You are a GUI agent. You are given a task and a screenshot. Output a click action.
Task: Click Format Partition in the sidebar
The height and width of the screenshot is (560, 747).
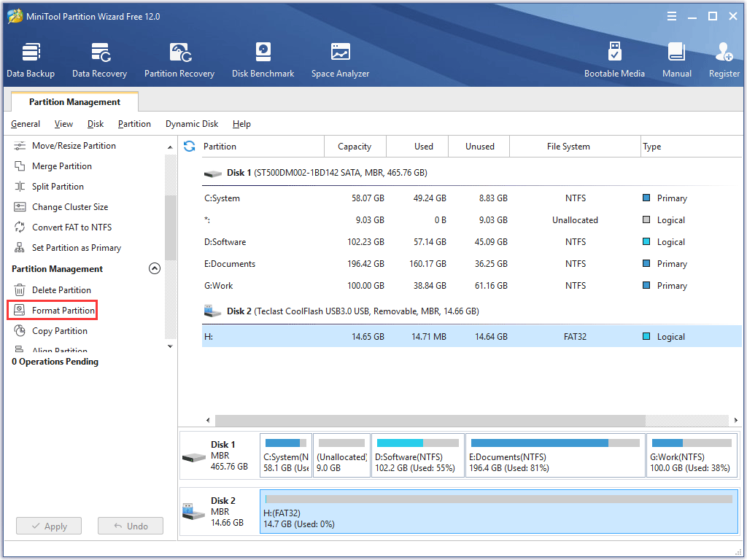point(63,311)
